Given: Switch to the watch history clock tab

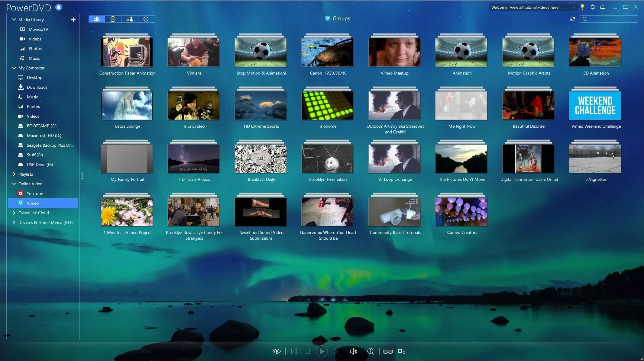Looking at the screenshot, I should point(146,19).
